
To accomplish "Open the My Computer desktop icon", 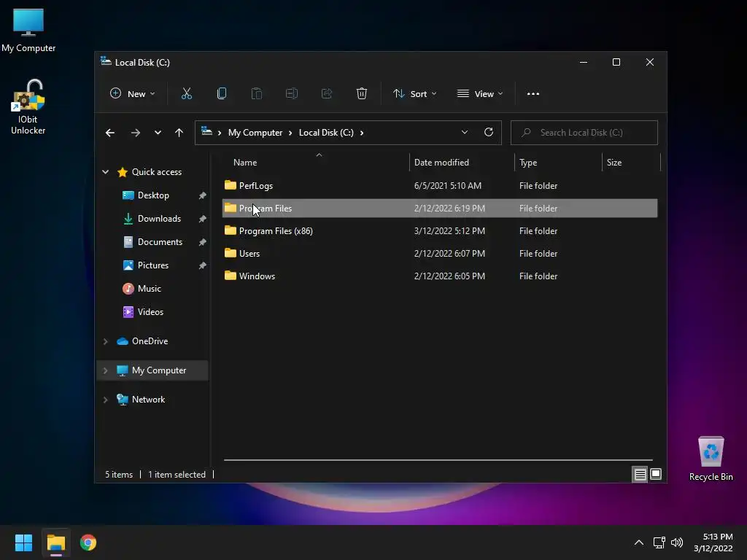I will coord(28,31).
